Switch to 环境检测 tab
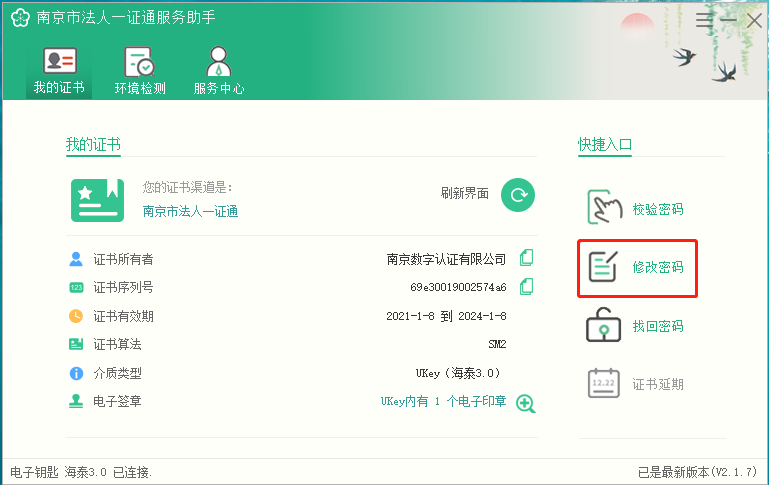The image size is (769, 485). (139, 71)
